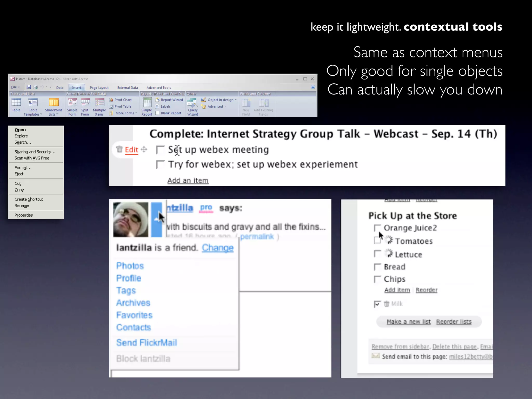This screenshot has height=399, width=532.
Task: Click the move handle next to Edit
Action: (x=144, y=149)
